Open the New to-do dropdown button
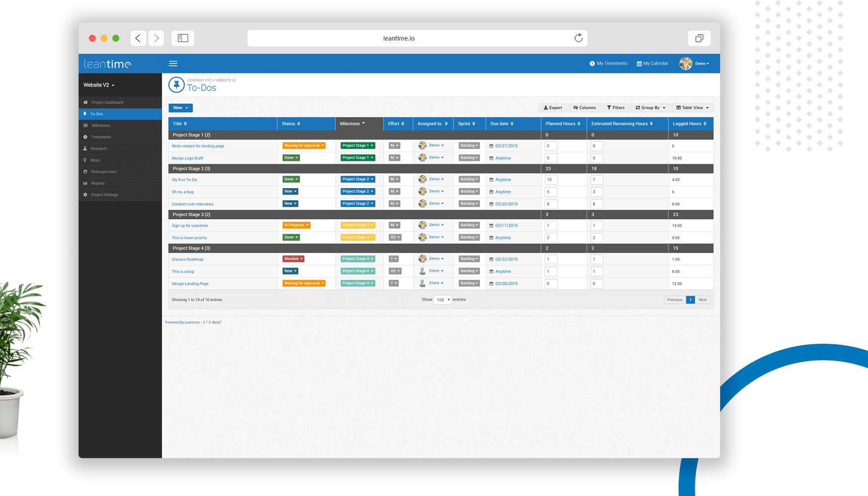The image size is (868, 496). 181,108
